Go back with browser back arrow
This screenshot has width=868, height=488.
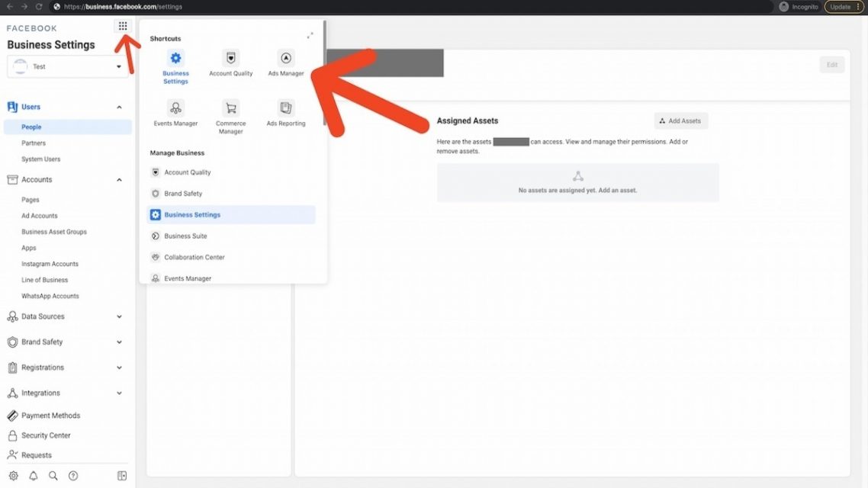tap(9, 7)
